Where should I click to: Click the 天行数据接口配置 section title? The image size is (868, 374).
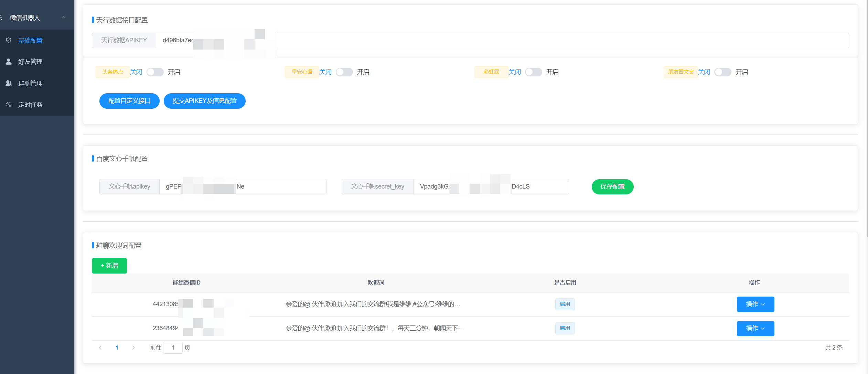point(122,20)
